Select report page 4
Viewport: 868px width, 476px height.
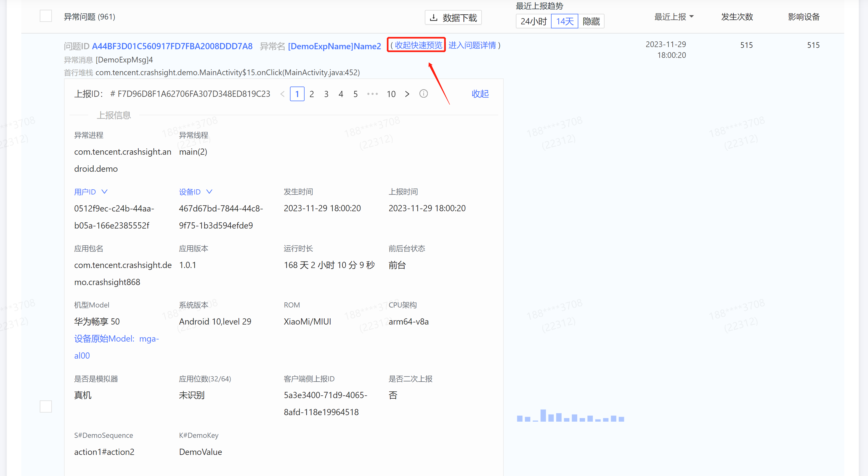click(341, 94)
